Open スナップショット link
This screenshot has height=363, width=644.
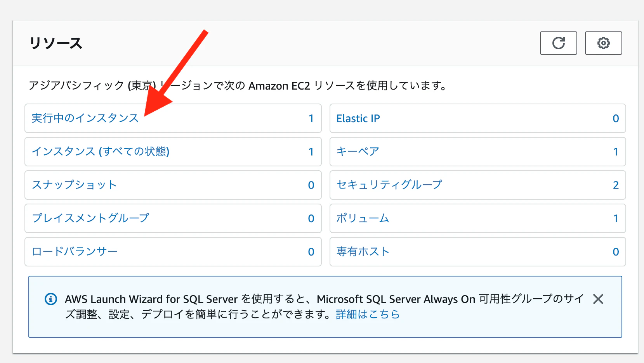(x=74, y=185)
